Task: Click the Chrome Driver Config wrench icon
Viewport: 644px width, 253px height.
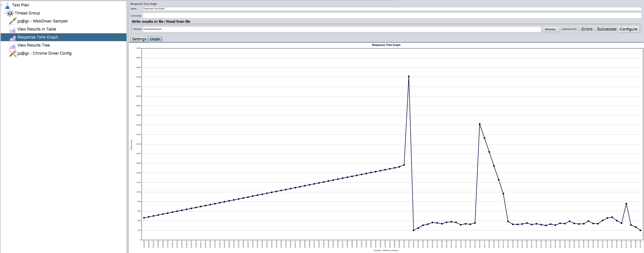Action: click(12, 53)
